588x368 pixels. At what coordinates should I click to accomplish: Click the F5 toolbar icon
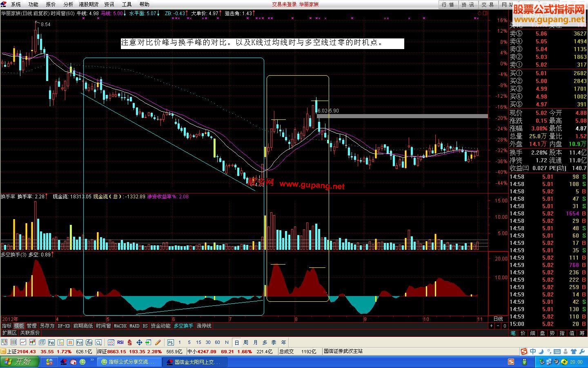click(170, 342)
